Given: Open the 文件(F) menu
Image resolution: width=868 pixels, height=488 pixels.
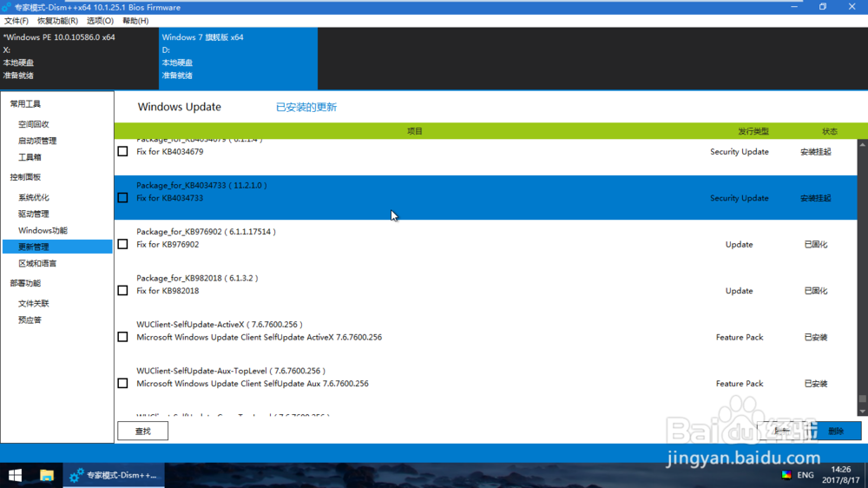Looking at the screenshot, I should point(16,21).
